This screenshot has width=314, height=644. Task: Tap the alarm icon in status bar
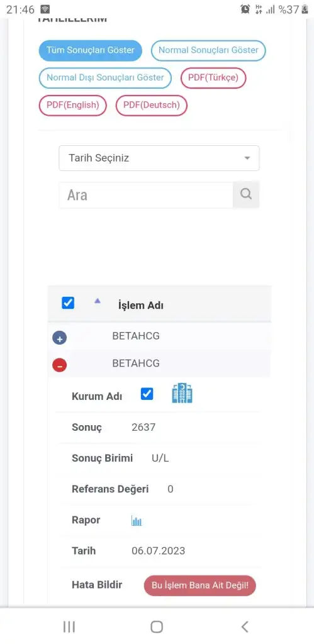[245, 9]
